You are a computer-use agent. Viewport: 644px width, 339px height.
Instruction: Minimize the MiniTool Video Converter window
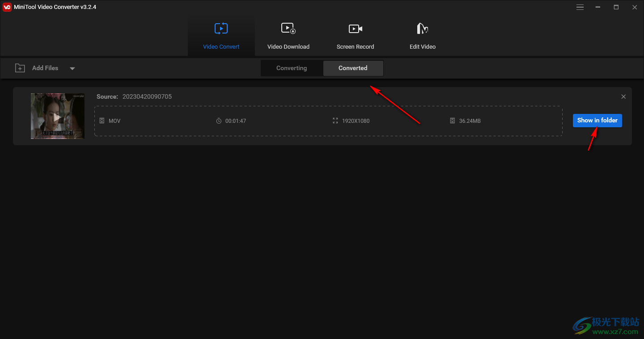coord(597,7)
